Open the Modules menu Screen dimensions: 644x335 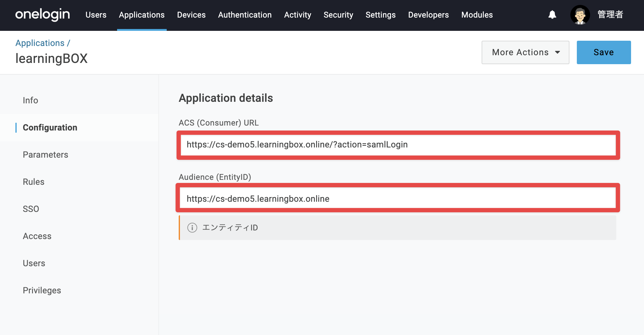pyautogui.click(x=477, y=15)
